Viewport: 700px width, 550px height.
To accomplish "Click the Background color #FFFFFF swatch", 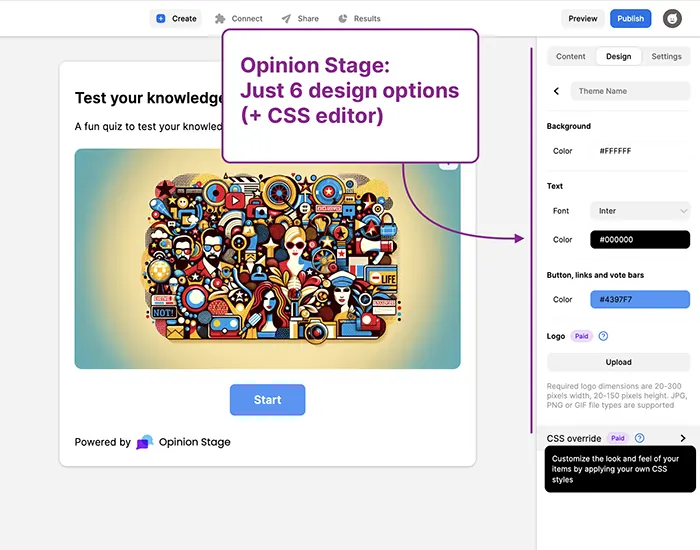I will coord(640,151).
